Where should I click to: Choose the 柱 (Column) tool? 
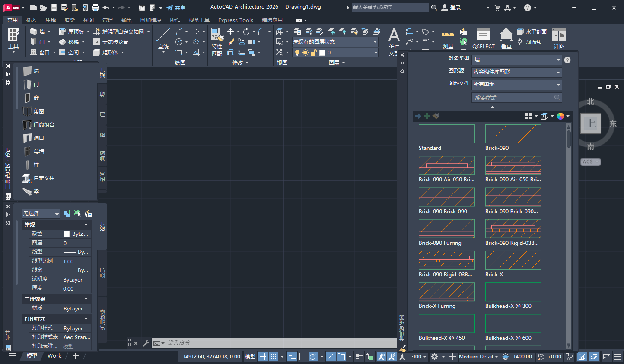(x=37, y=165)
